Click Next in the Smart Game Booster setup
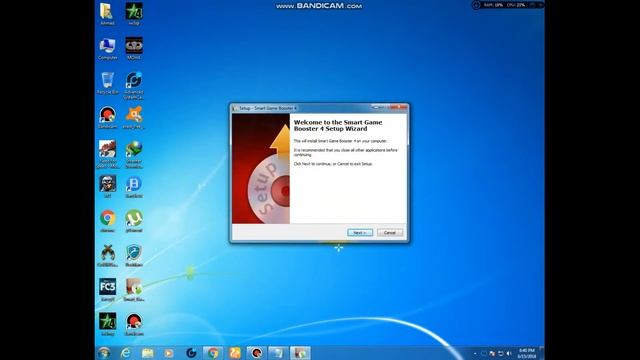Screen dimensions: 640x360 coord(360,233)
